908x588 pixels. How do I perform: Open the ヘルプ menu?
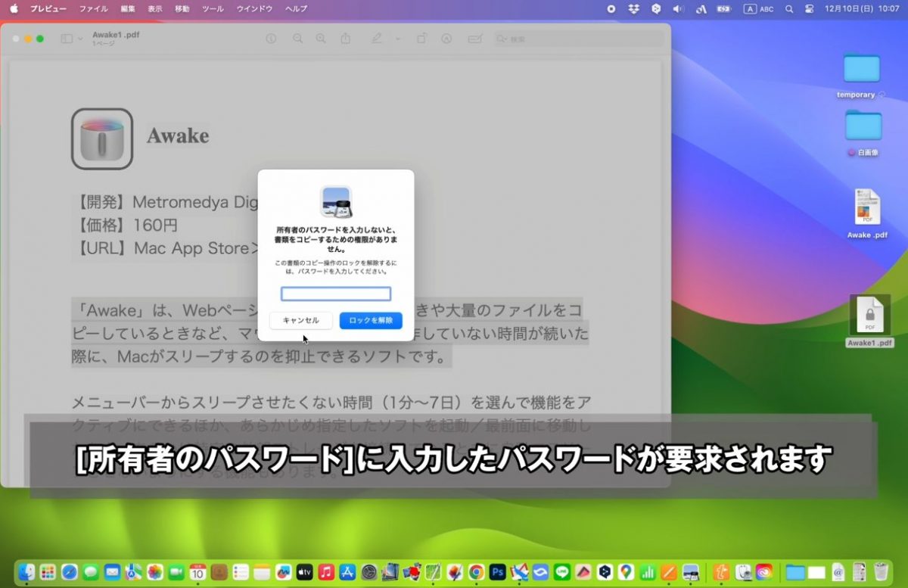(296, 8)
